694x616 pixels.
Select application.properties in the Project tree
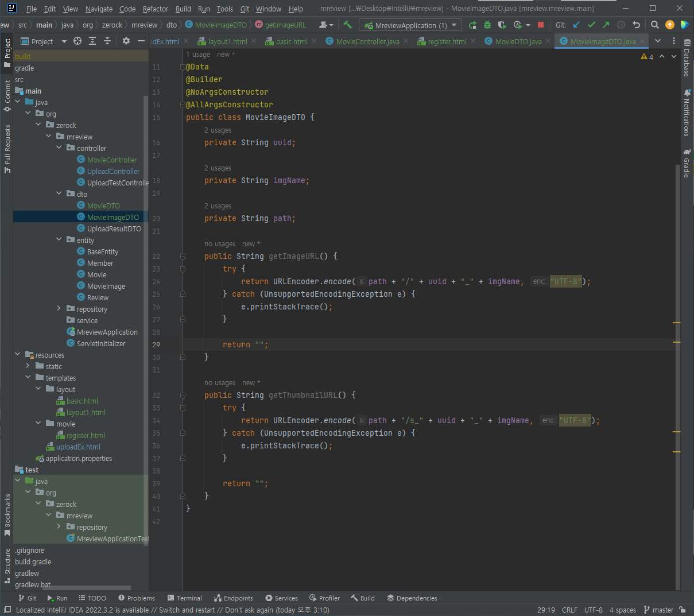pos(79,458)
